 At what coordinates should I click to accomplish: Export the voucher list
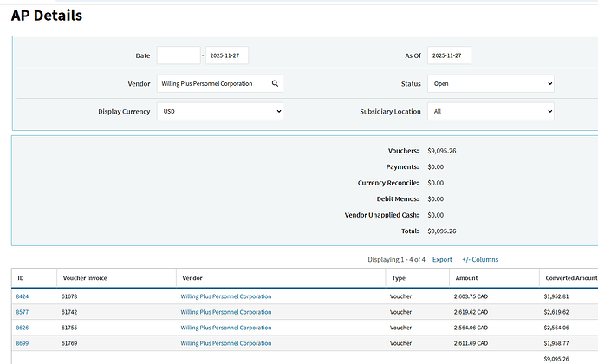pyautogui.click(x=442, y=259)
